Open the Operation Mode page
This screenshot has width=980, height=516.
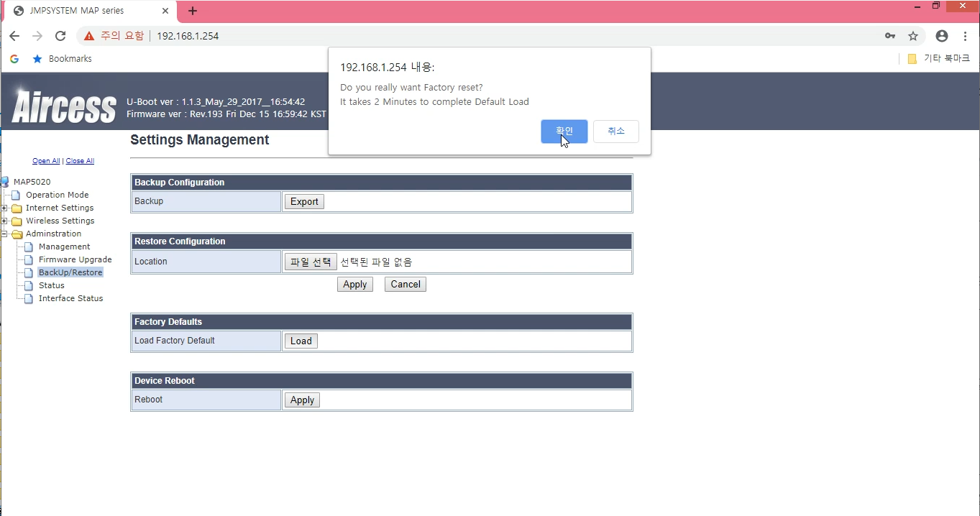58,195
